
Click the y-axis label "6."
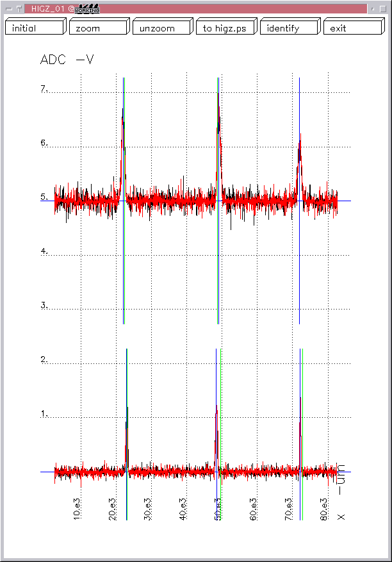point(44,143)
